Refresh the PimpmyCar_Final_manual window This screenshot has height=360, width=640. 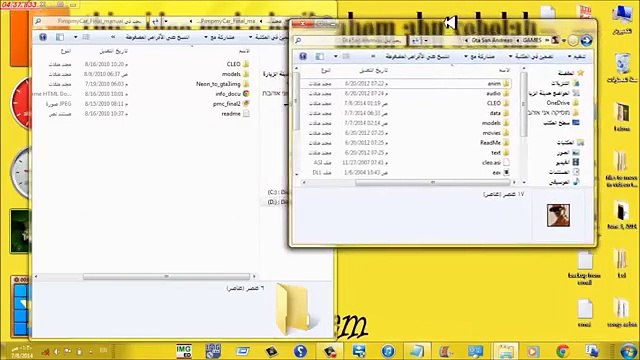(155, 21)
